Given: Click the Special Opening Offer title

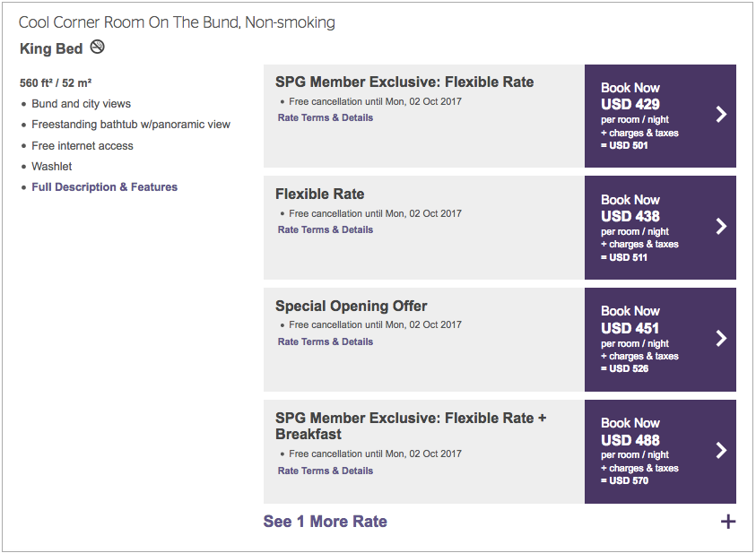Looking at the screenshot, I should tap(351, 306).
